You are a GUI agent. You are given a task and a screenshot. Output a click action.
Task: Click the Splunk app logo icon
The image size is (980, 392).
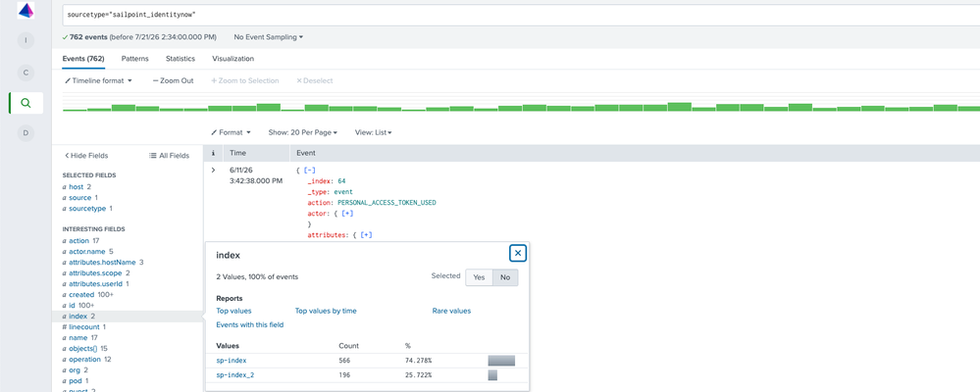[x=26, y=10]
